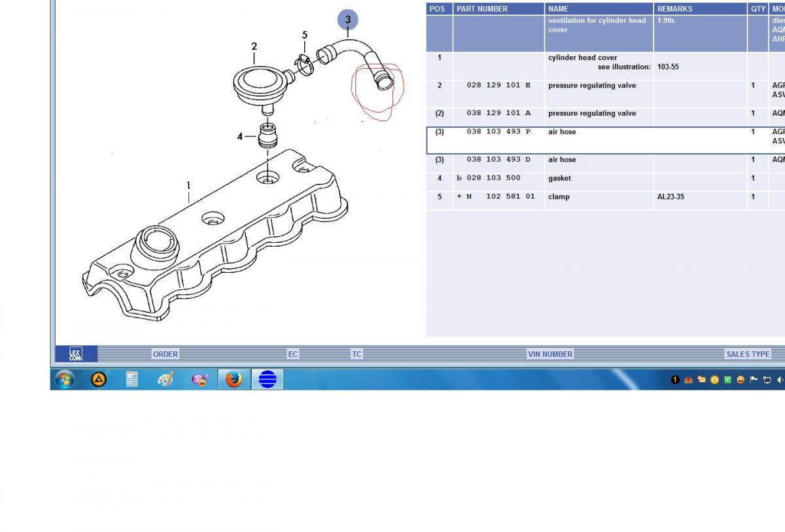
Task: Click the Action Center flag tray icon
Action: [754, 380]
